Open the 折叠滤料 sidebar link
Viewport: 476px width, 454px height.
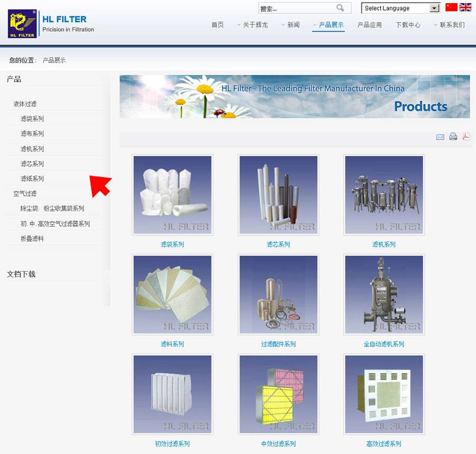[32, 239]
